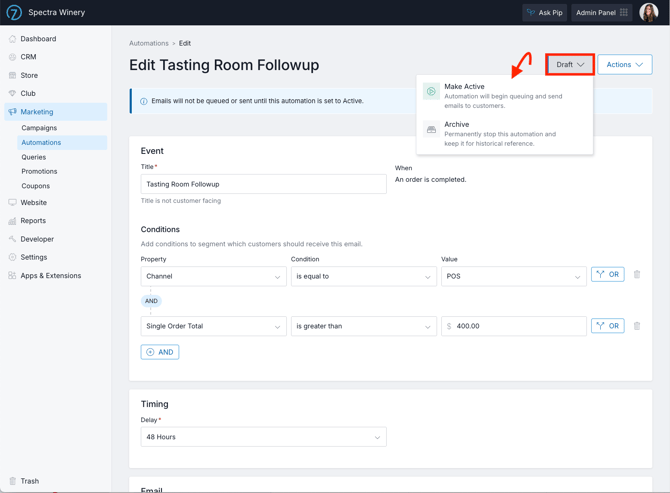This screenshot has height=493, width=670.
Task: Click the Commerce7 logo icon
Action: (14, 12)
